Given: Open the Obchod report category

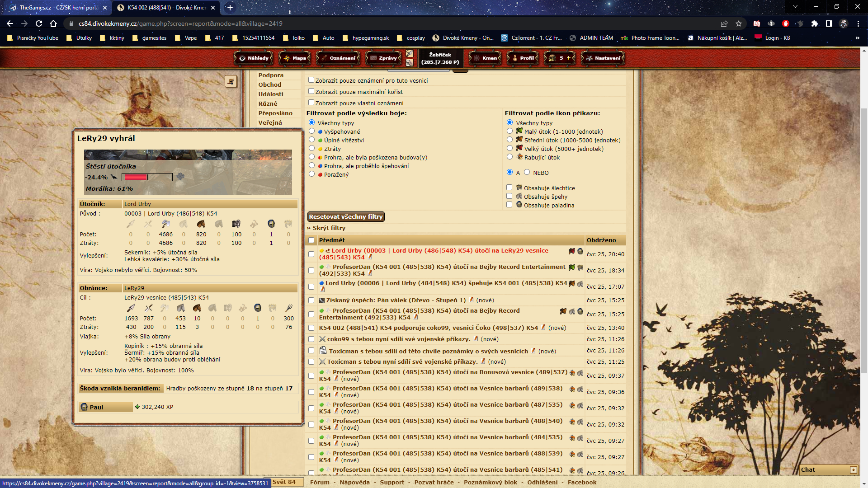Looking at the screenshot, I should pyautogui.click(x=270, y=84).
